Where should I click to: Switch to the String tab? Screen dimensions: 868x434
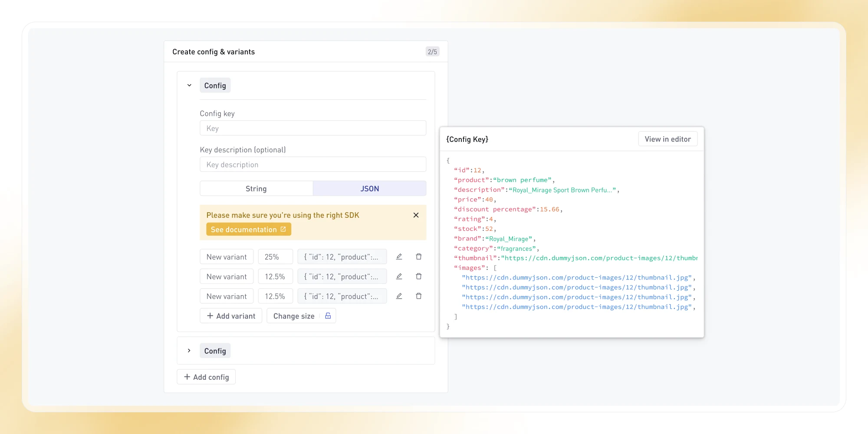pyautogui.click(x=256, y=188)
